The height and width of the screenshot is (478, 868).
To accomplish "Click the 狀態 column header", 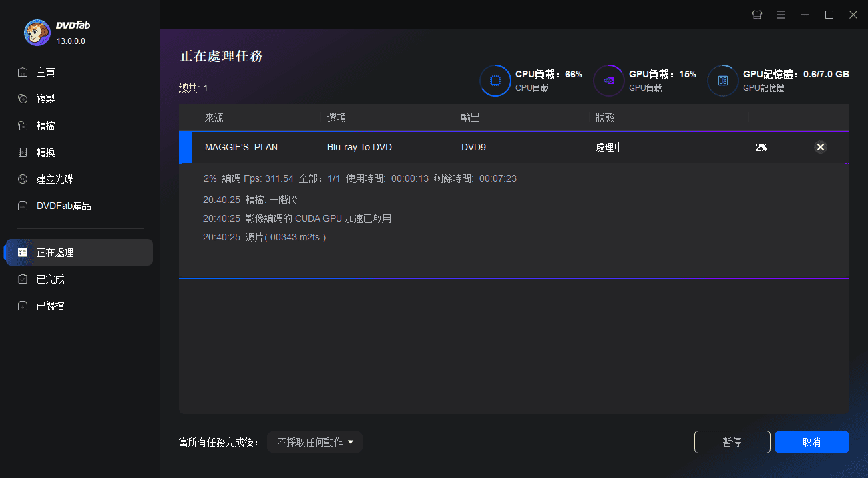I will [605, 117].
